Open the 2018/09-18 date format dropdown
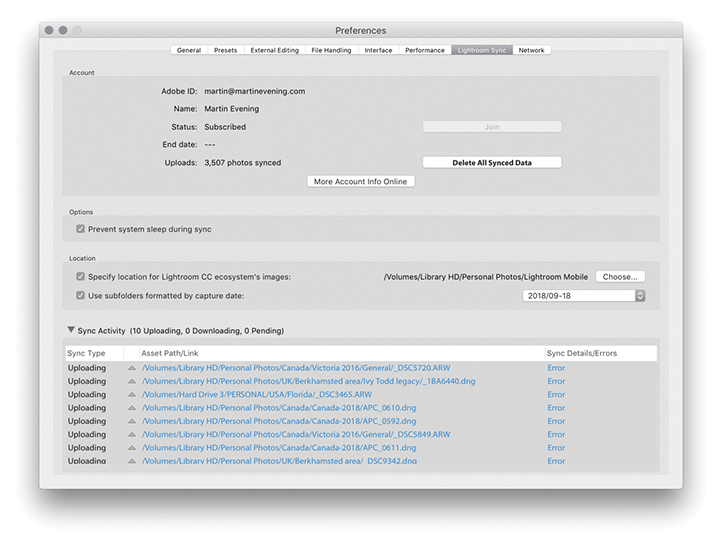 [x=584, y=296]
